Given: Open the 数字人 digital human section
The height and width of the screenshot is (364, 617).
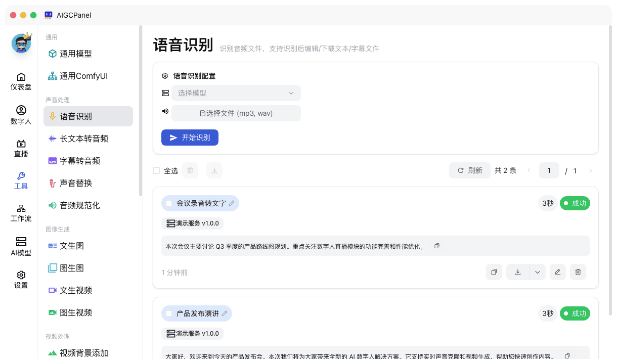Looking at the screenshot, I should tap(21, 115).
